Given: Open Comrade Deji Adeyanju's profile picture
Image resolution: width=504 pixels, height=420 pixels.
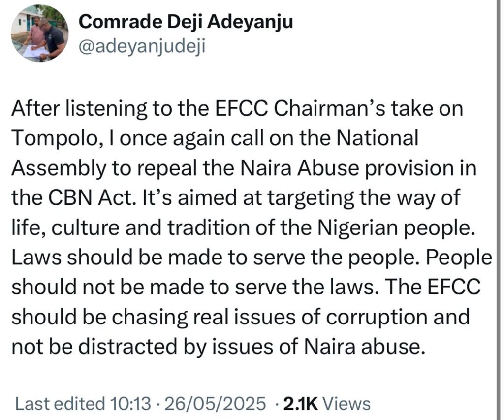Looking at the screenshot, I should [x=39, y=34].
